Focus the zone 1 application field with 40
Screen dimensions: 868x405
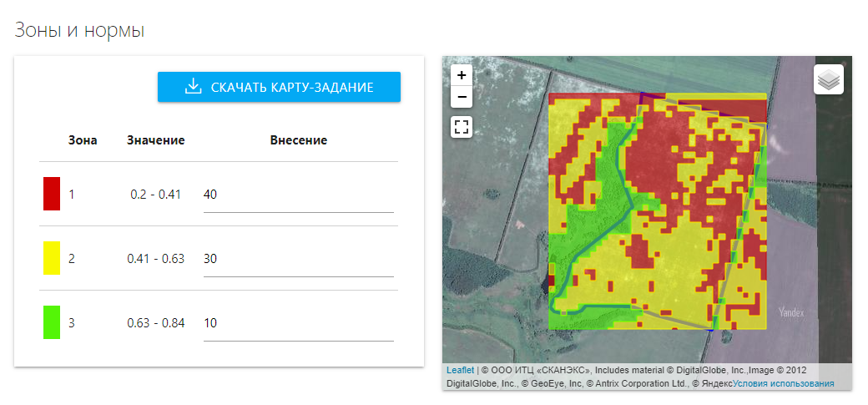click(298, 195)
